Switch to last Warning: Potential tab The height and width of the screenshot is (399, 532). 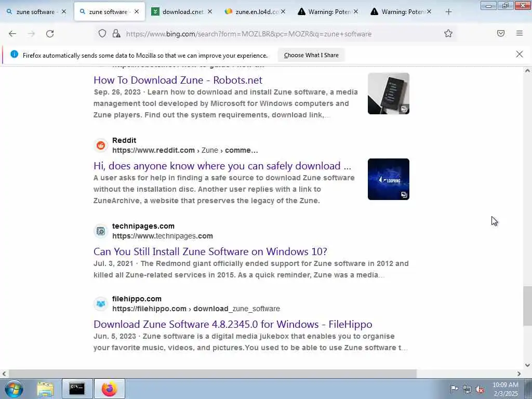[x=402, y=12]
